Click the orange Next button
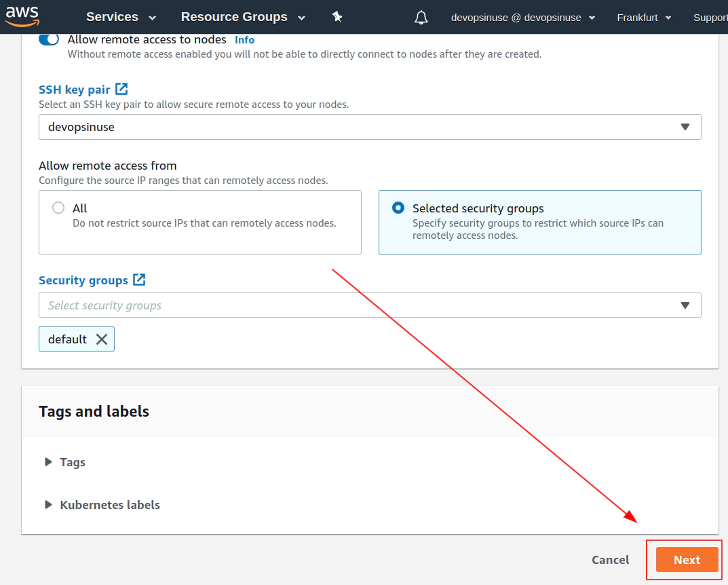 (687, 560)
